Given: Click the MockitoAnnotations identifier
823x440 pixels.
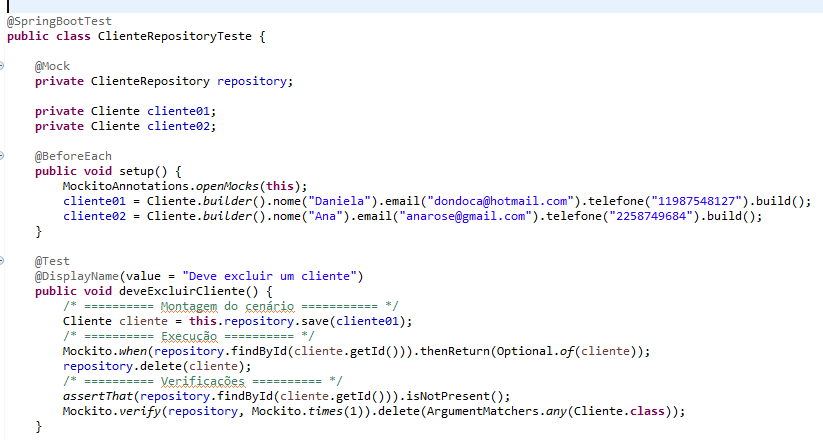Looking at the screenshot, I should tap(126, 186).
